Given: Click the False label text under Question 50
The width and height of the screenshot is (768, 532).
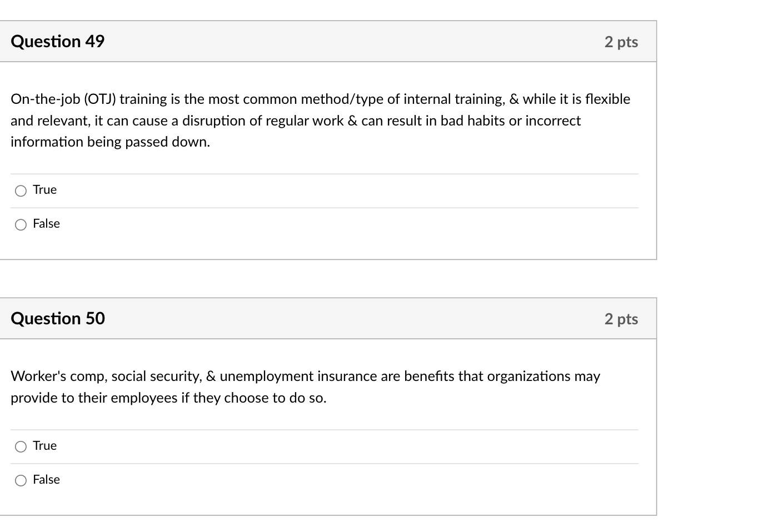Looking at the screenshot, I should click(46, 479).
